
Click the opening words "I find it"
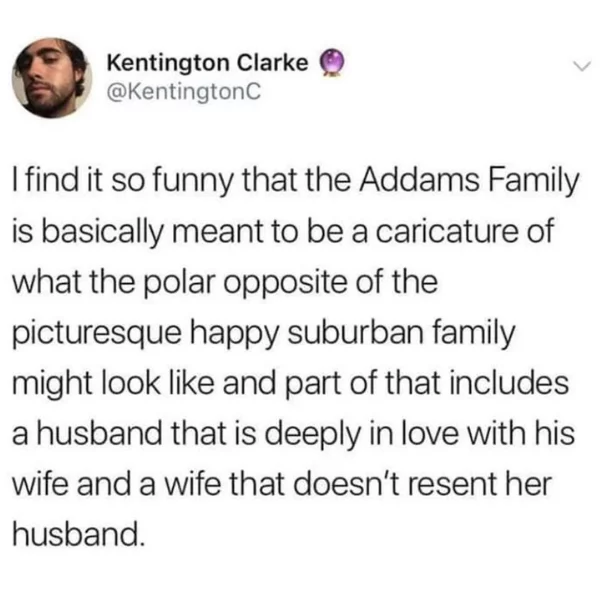pyautogui.click(x=58, y=181)
